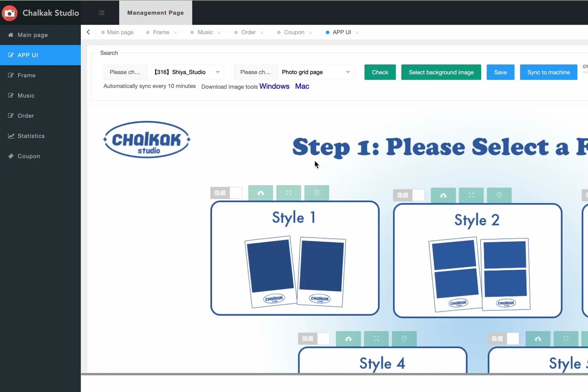Click the fullscreen expand icon above Style 5
The height and width of the screenshot is (392, 588).
click(x=566, y=339)
